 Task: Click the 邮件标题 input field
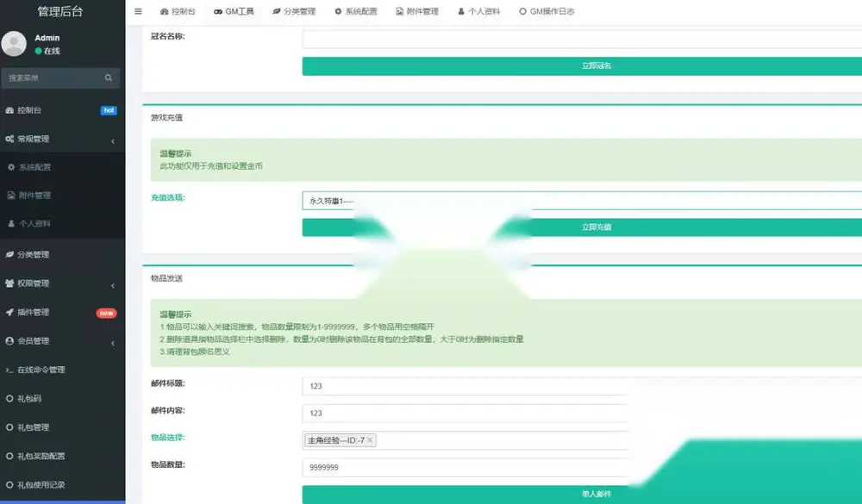465,386
